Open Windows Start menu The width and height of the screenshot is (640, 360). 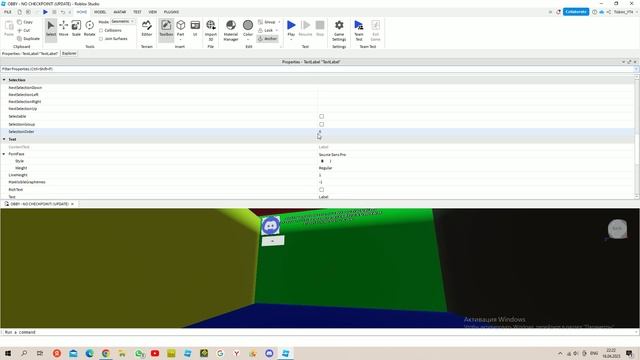(x=8, y=353)
